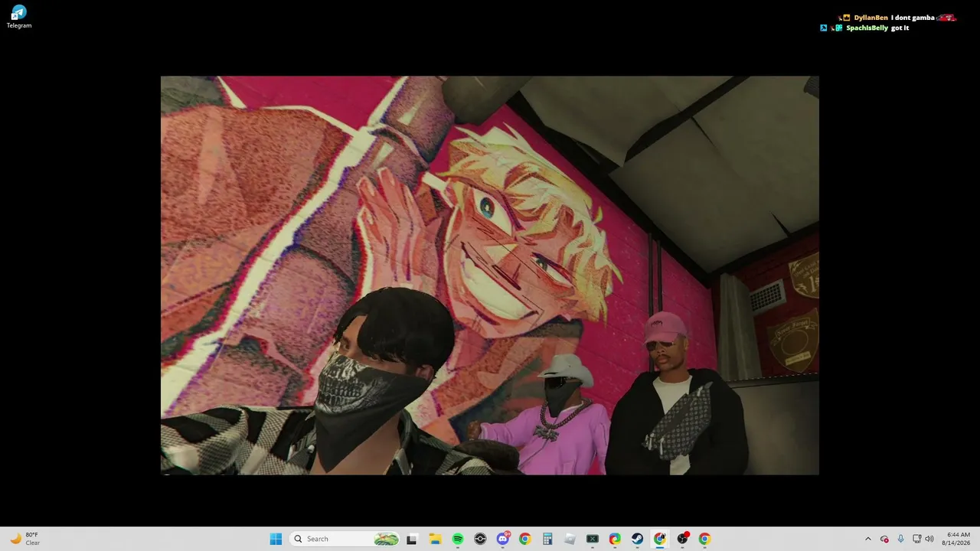
Task: Open the Chrome icon right of Discord
Action: pos(525,539)
